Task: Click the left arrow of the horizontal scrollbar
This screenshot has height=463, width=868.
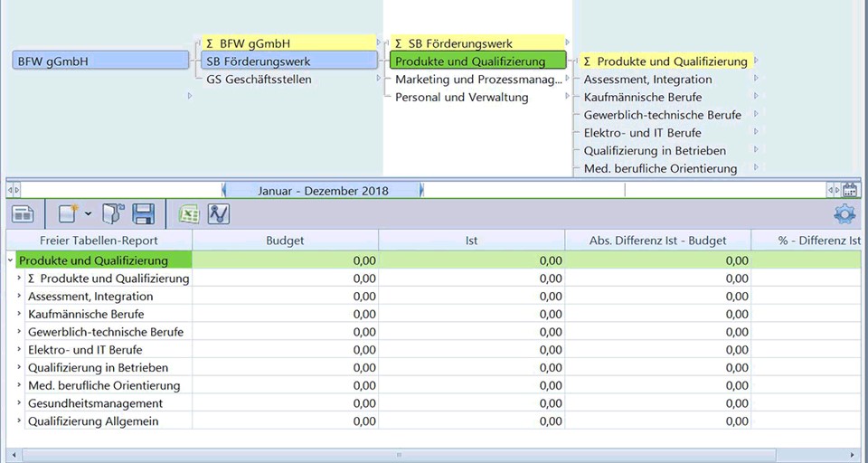Action: click(14, 455)
